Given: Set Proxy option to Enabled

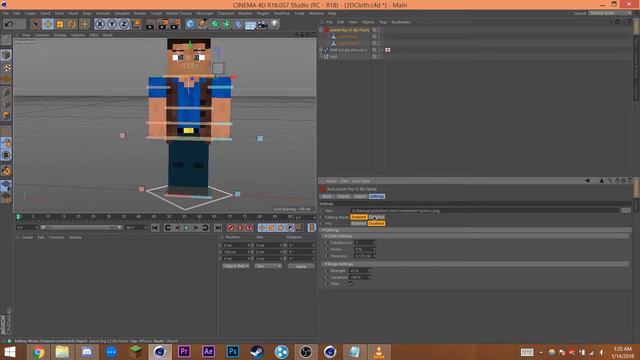Looking at the screenshot, I should point(358,223).
